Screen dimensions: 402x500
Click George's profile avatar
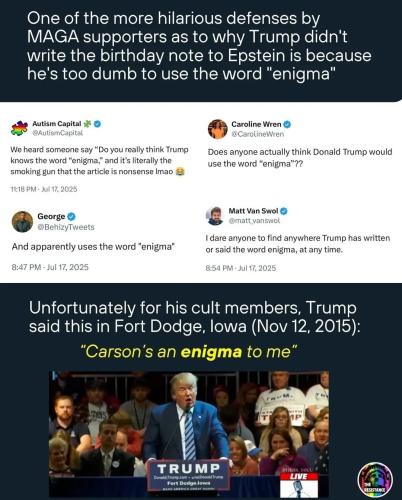22,222
